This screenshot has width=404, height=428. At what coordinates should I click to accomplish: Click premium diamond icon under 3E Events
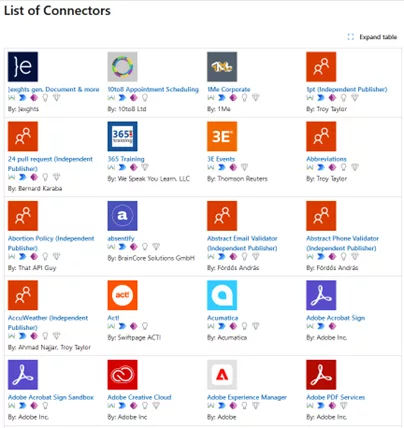click(244, 167)
